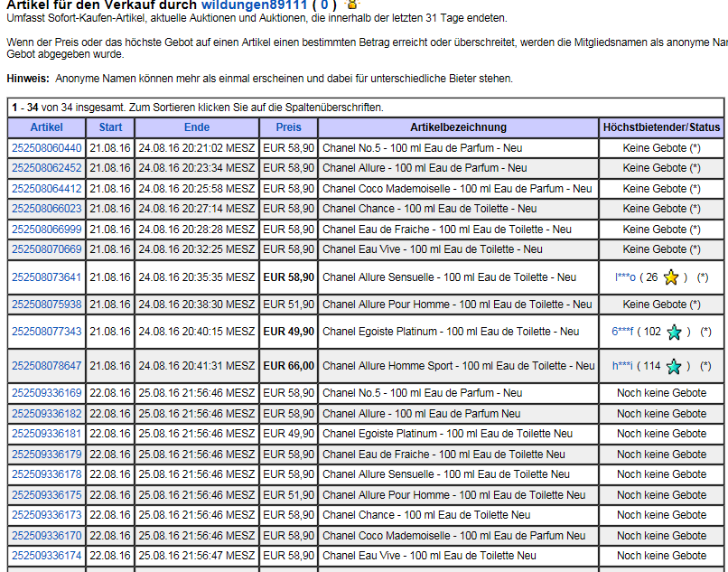Select the price EUR 66,00
The height and width of the screenshot is (572, 728).
pyautogui.click(x=289, y=366)
